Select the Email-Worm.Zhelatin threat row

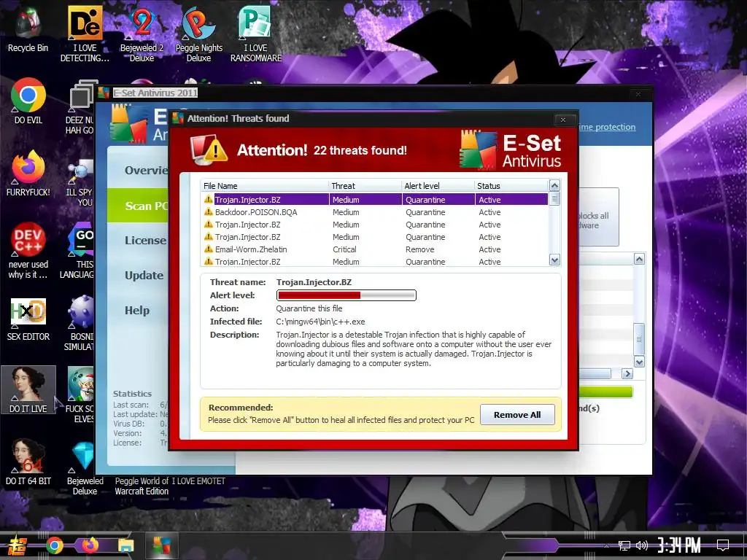pyautogui.click(x=374, y=249)
